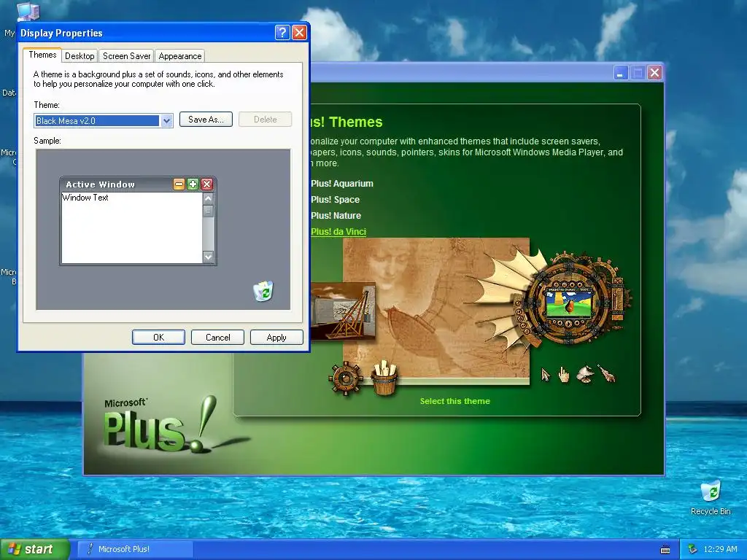Minimize the Microsoft Plus! window
The width and height of the screenshot is (747, 560).
620,73
